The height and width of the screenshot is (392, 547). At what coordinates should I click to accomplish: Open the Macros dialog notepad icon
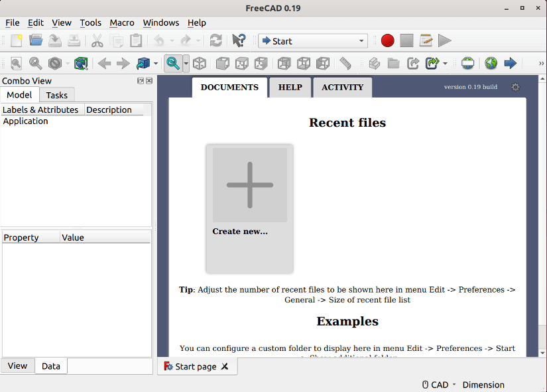(426, 41)
